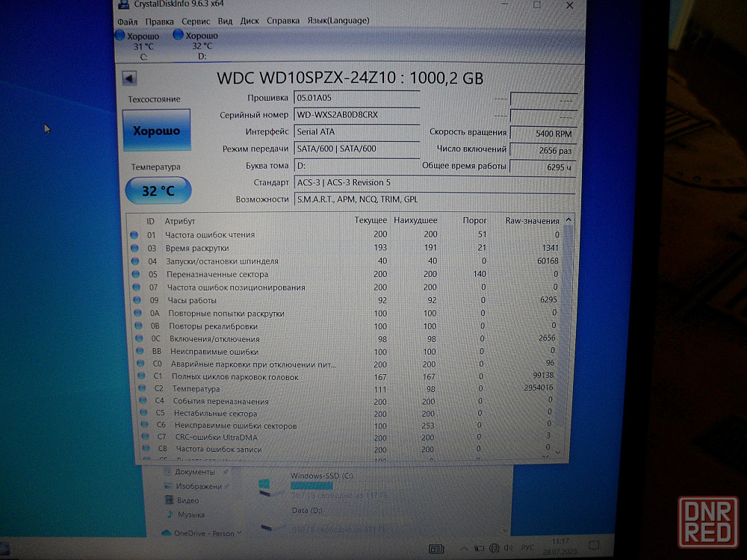
Task: Open Документы in Explorer sidebar
Action: [x=194, y=472]
